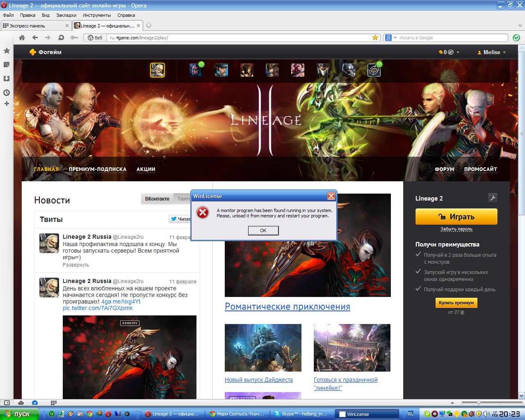Add a new browser tab
525x420 pixels.
[x=148, y=25]
